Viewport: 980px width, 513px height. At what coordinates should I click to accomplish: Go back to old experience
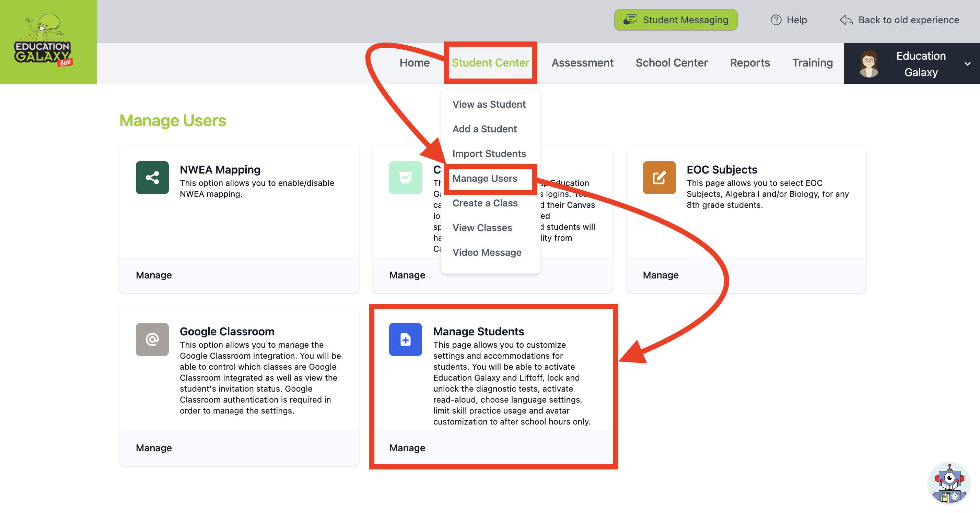899,20
